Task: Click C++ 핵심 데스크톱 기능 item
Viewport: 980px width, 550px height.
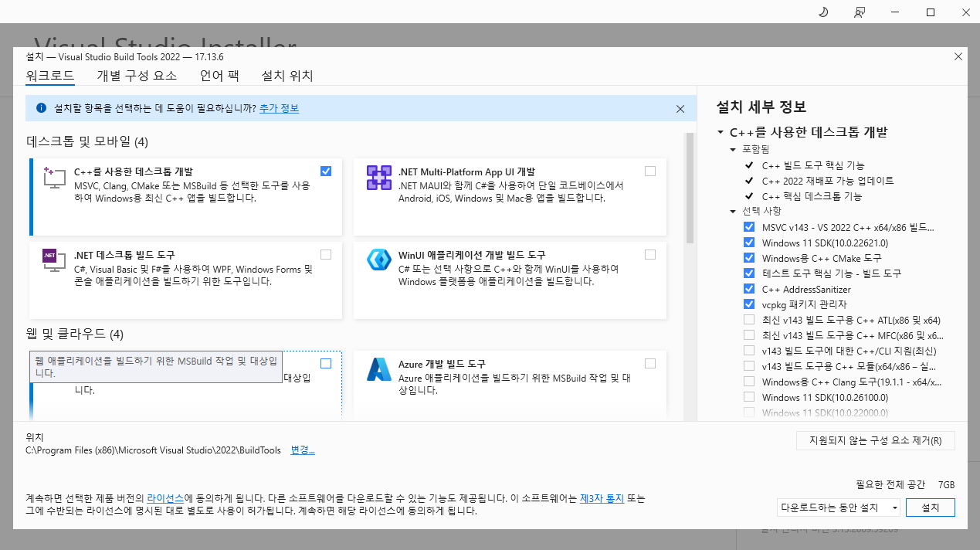Action: (x=812, y=196)
